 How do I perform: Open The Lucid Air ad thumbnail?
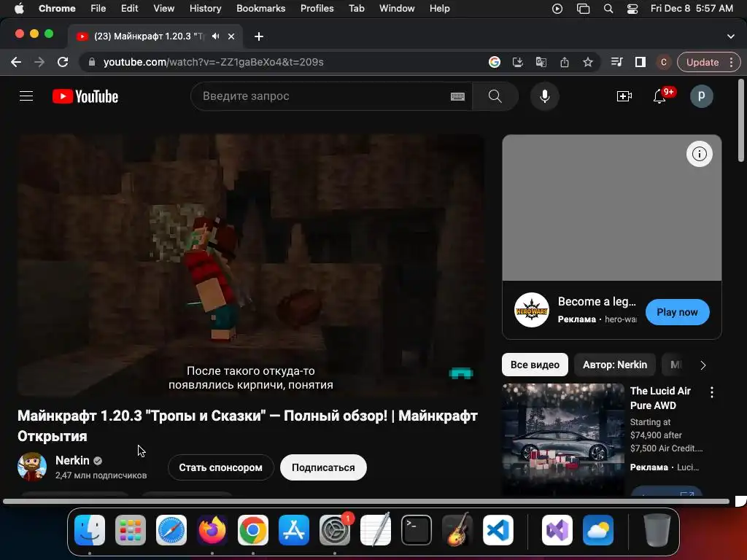563,439
